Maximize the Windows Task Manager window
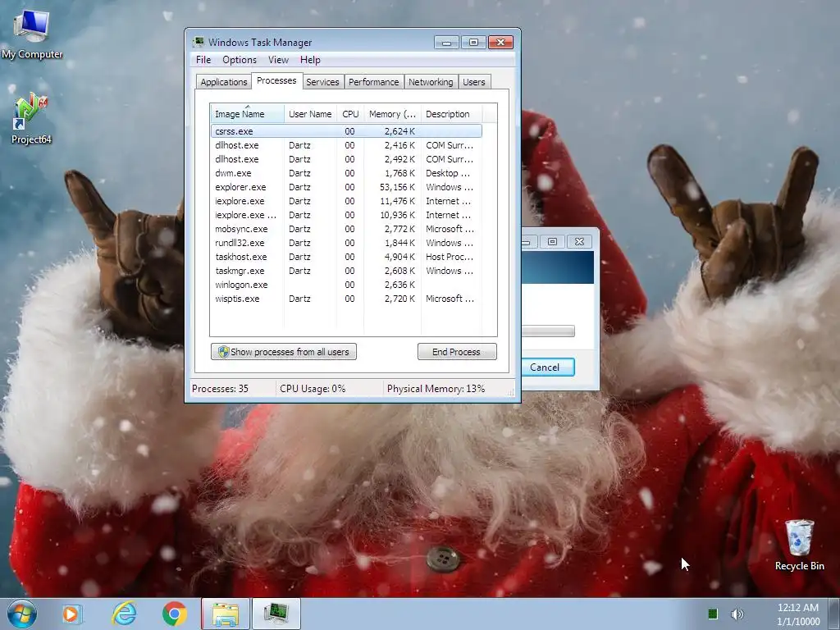 (x=473, y=43)
